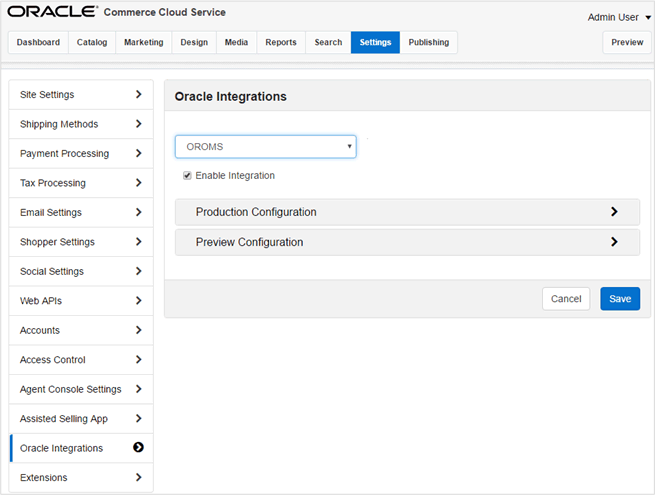Open Shipping Methods settings
Image resolution: width=655 pixels, height=495 pixels.
(x=81, y=124)
